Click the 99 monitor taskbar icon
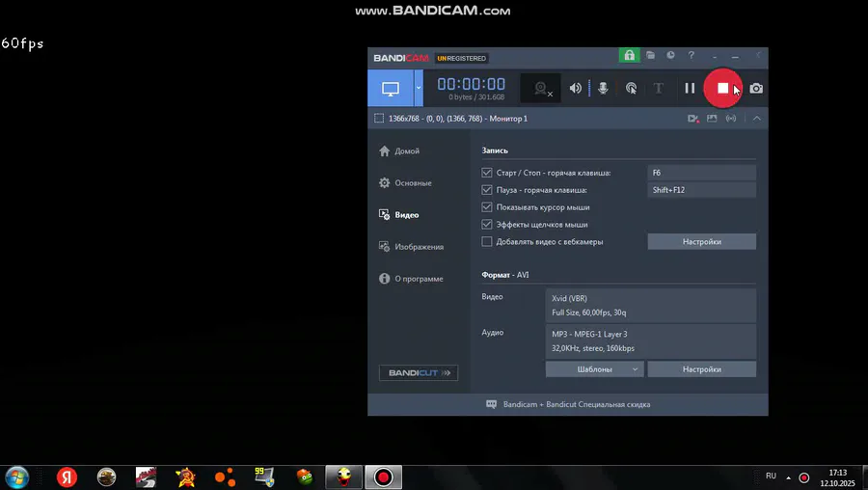The image size is (868, 490). coord(264,477)
